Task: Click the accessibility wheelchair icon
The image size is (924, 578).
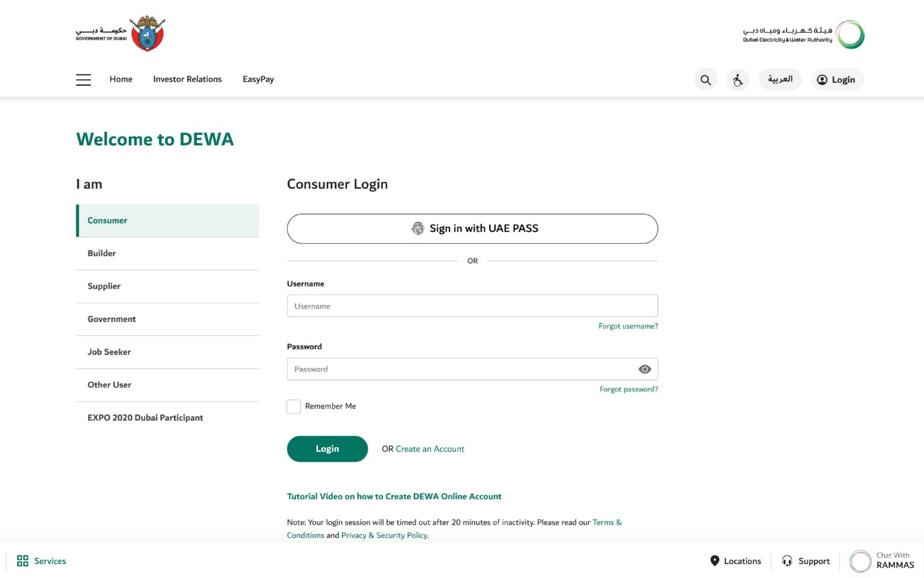Action: pyautogui.click(x=738, y=79)
